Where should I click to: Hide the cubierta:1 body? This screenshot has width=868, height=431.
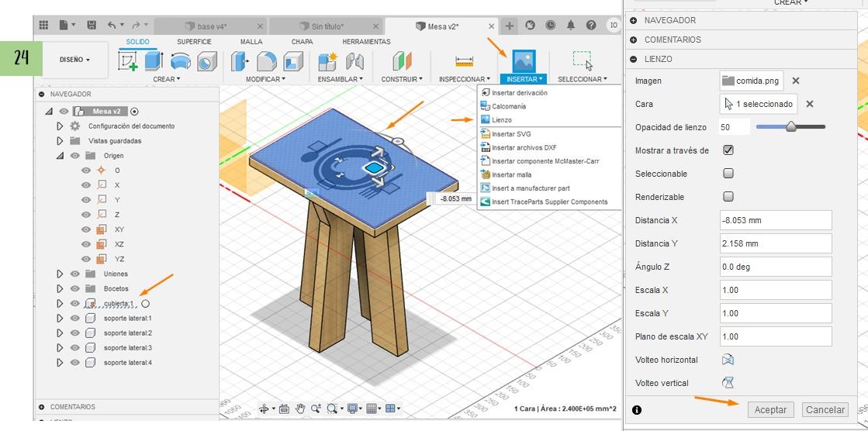74,303
